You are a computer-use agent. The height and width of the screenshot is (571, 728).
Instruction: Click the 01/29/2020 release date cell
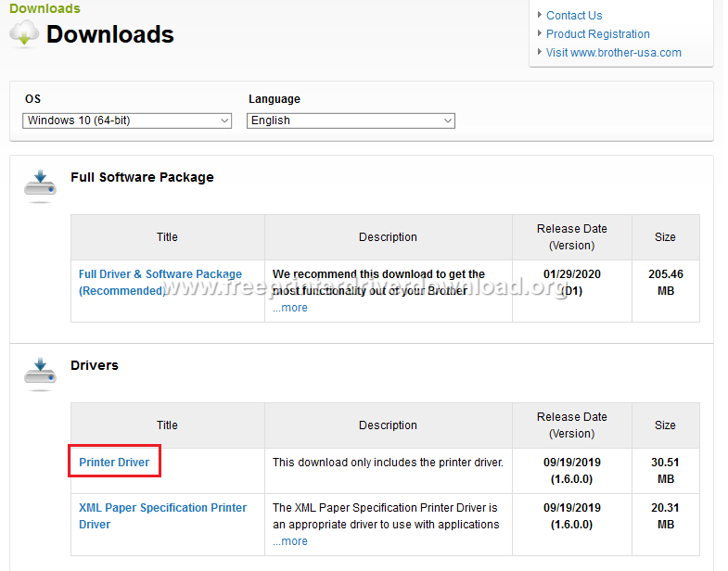[571, 274]
